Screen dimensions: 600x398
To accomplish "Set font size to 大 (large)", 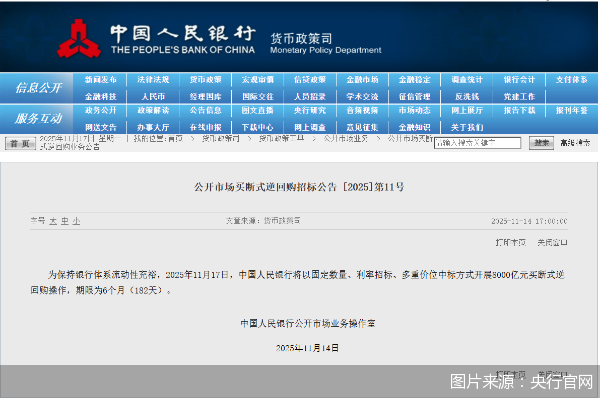I will (53, 221).
